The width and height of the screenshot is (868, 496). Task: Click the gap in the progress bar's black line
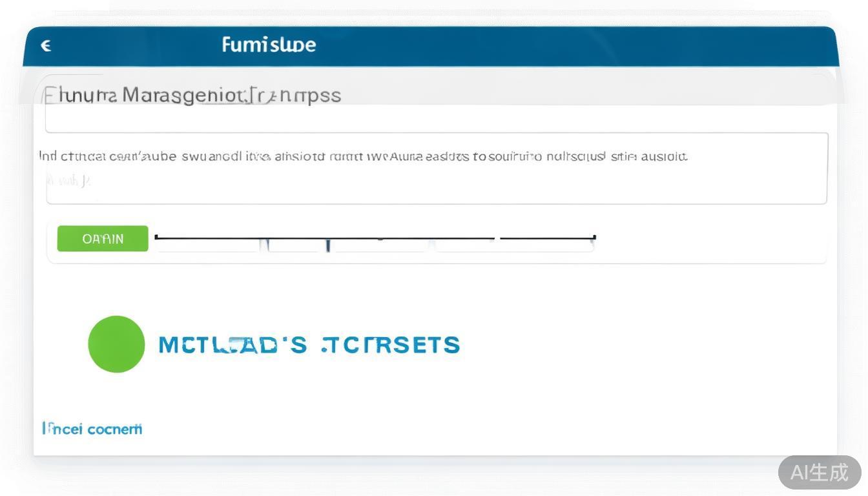click(497, 238)
